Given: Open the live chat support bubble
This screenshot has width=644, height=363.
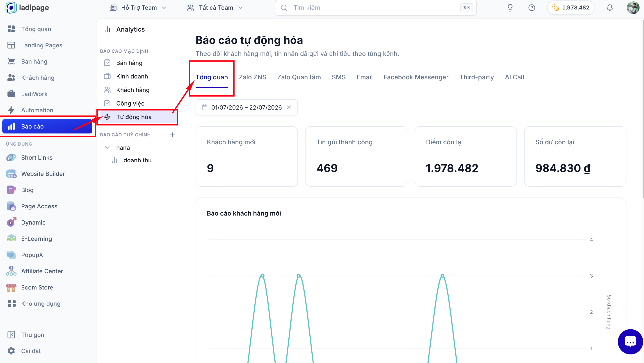Looking at the screenshot, I should 630,342.
